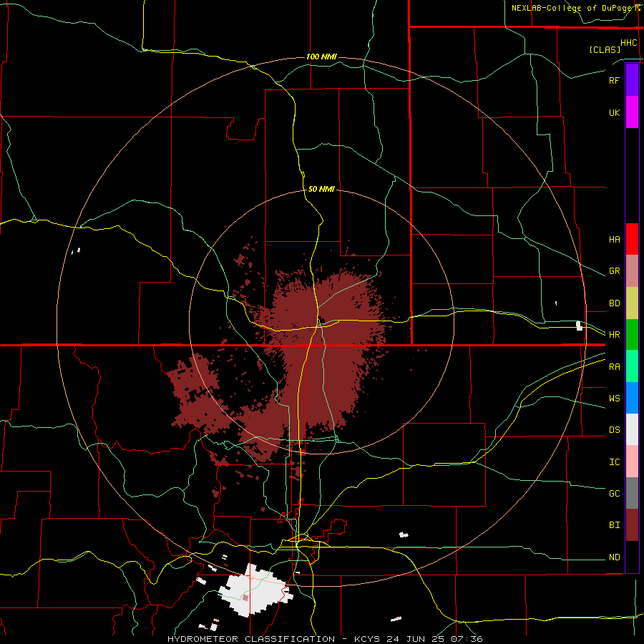
Task: Click the 100 NMI range ring label
Action: [321, 57]
